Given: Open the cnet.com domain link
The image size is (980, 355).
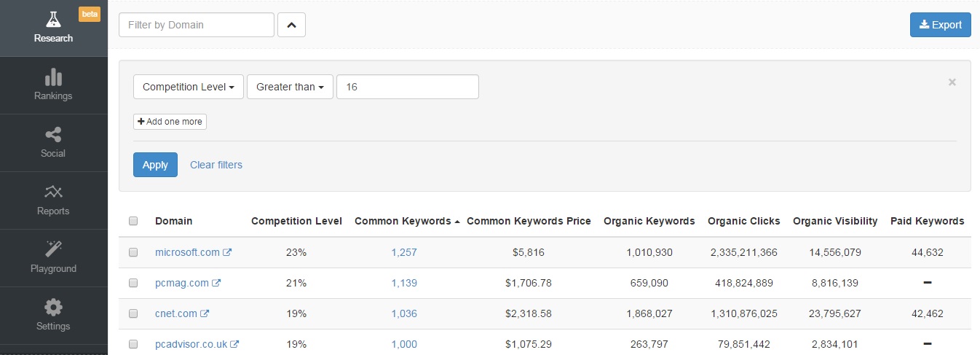Looking at the screenshot, I should point(176,313).
